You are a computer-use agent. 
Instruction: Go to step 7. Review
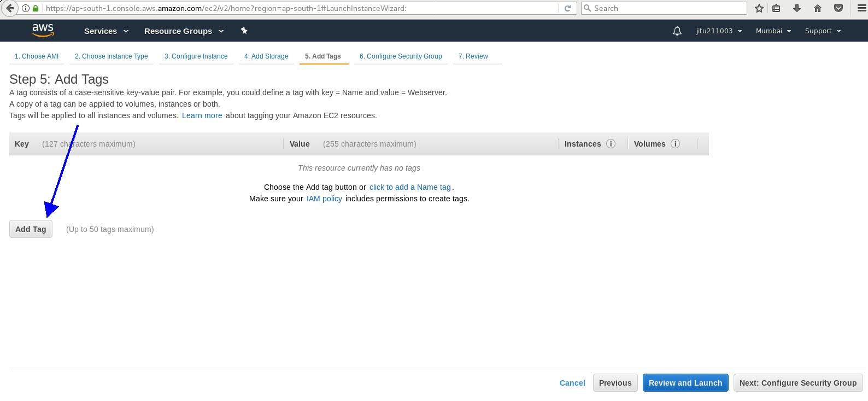473,56
